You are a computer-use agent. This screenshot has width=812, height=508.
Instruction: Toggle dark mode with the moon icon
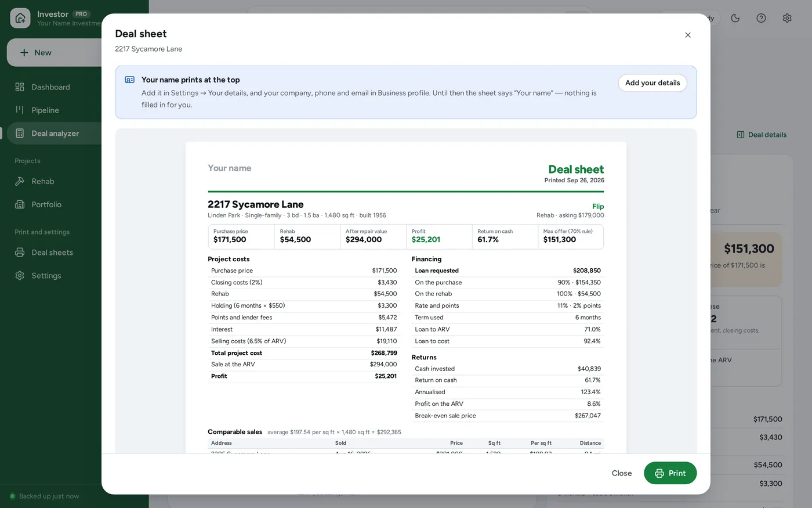coord(735,18)
